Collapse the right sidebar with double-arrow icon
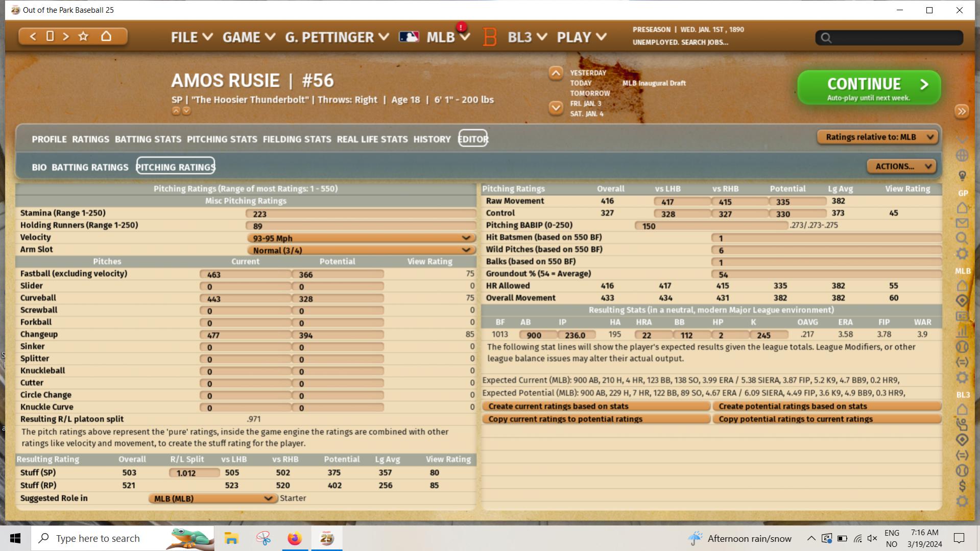The image size is (980, 551). coord(962,111)
